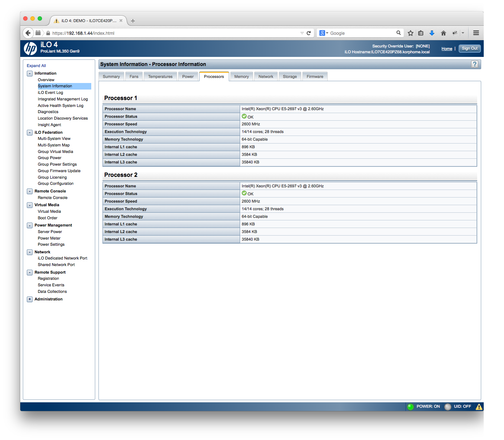504x440 pixels.
Task: Click Processor 1 status OK icon
Action: (244, 116)
